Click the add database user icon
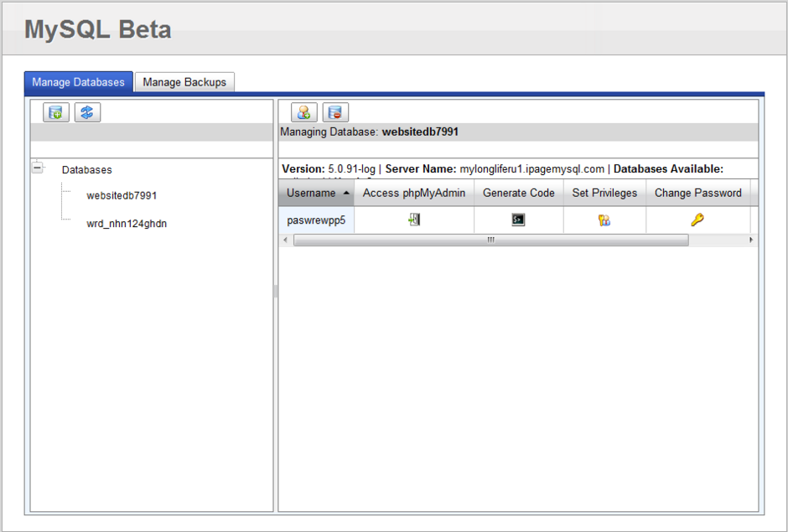This screenshot has width=788, height=532. [x=304, y=112]
